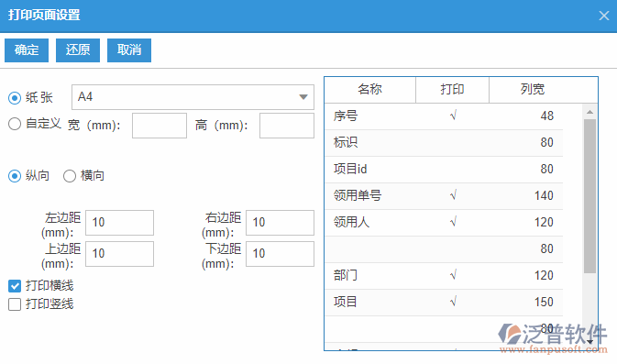
Task: Toggle print checkmark for 项目 row
Action: 453,302
